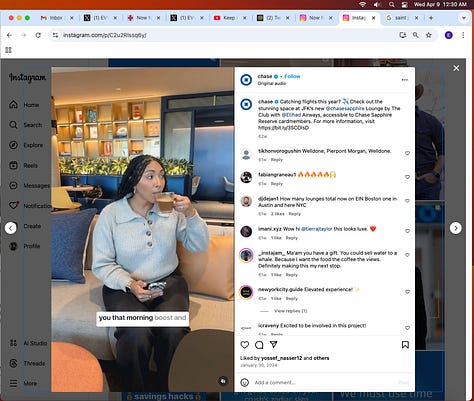View others who liked the post
Viewport: 474px width, 401px height.
pos(321,358)
